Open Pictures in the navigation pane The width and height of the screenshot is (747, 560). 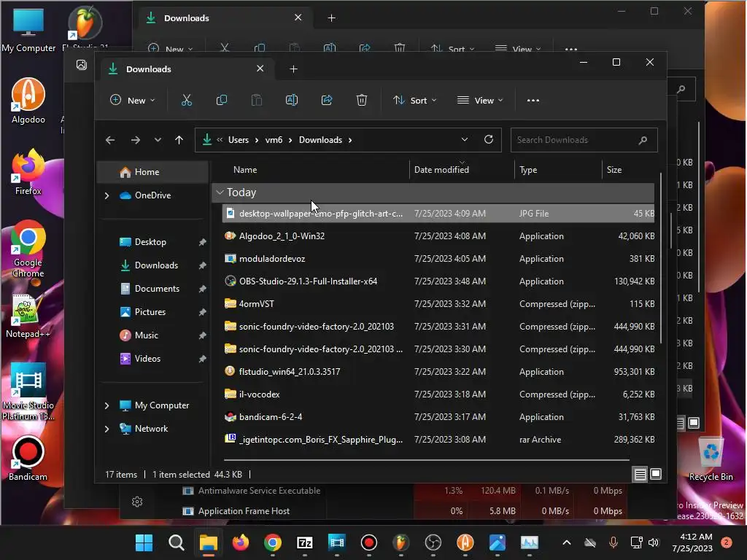[150, 312]
